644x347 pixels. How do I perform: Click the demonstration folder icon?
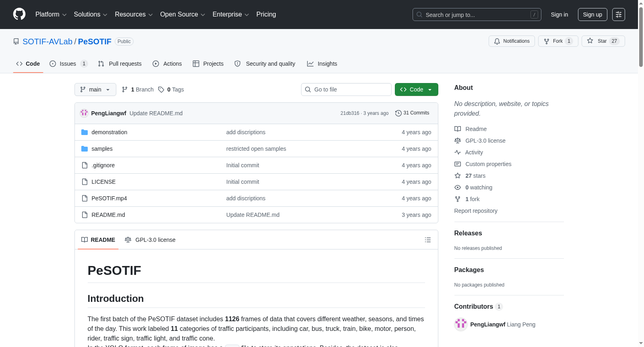coord(85,132)
